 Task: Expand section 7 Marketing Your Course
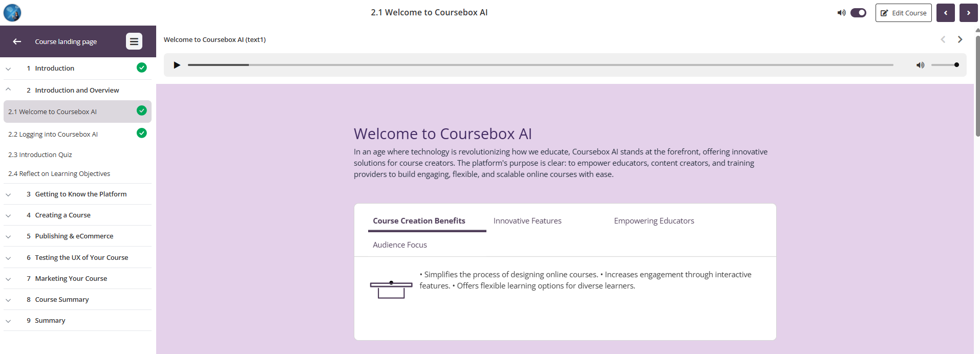[8, 279]
